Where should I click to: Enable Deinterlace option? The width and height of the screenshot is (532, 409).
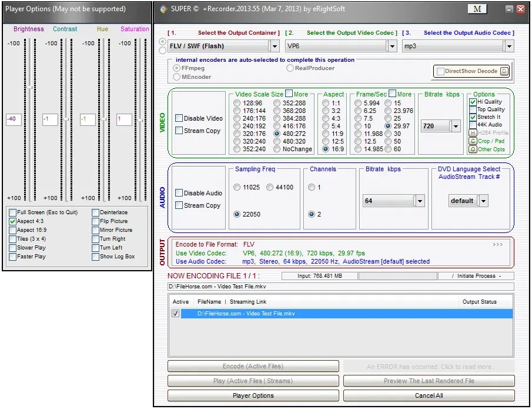[x=95, y=212]
